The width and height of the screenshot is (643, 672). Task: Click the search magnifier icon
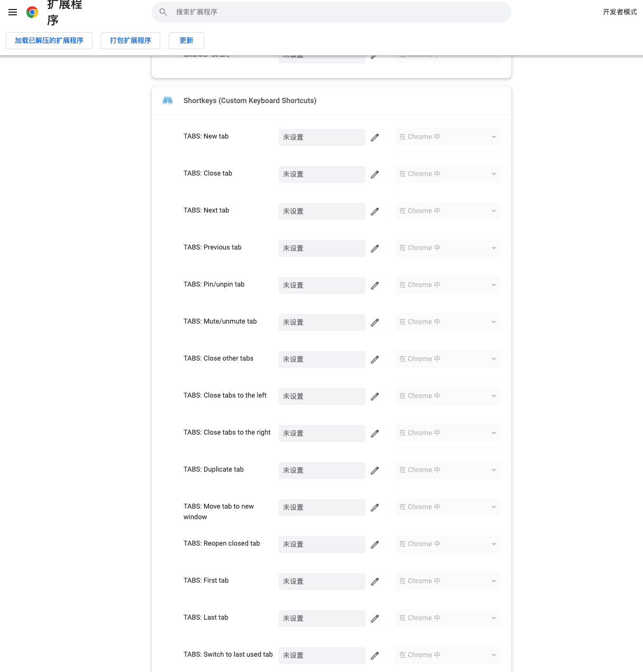coord(163,12)
